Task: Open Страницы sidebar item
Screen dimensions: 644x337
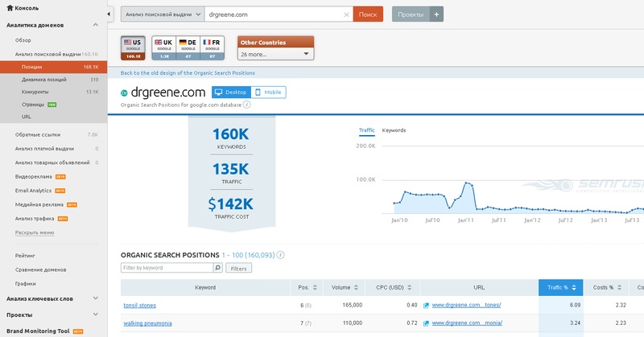Action: click(33, 105)
